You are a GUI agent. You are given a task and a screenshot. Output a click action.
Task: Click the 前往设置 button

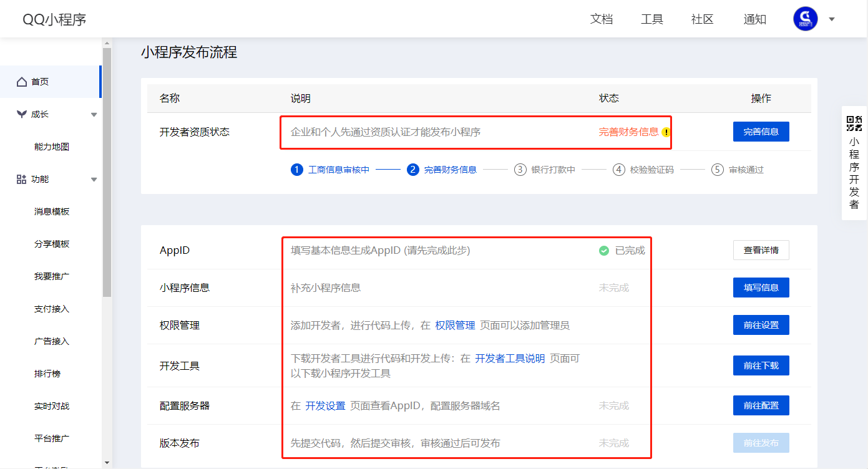(x=761, y=325)
